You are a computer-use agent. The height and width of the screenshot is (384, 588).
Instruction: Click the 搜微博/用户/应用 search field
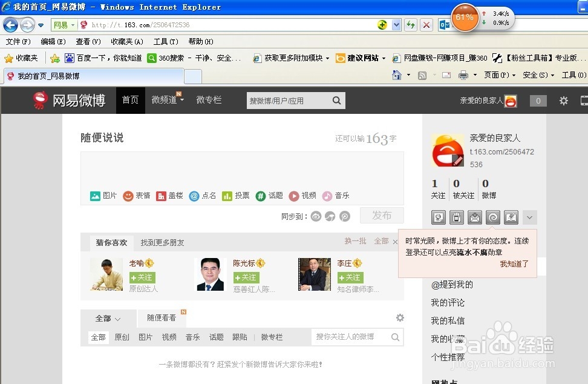pos(287,101)
